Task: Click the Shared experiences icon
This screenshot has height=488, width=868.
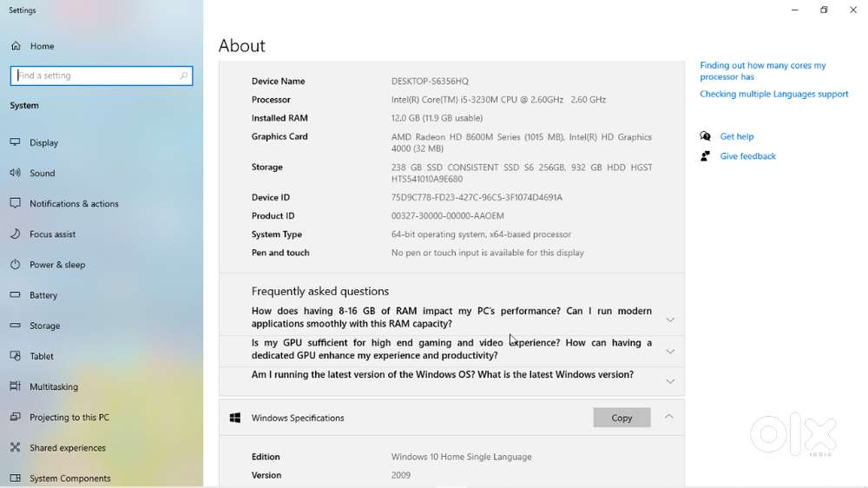Action: pyautogui.click(x=16, y=447)
